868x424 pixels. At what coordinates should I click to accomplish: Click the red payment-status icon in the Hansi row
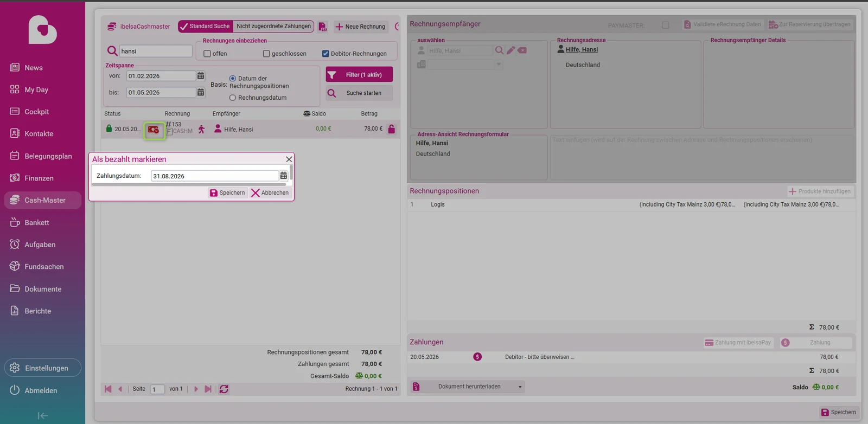[x=154, y=130]
